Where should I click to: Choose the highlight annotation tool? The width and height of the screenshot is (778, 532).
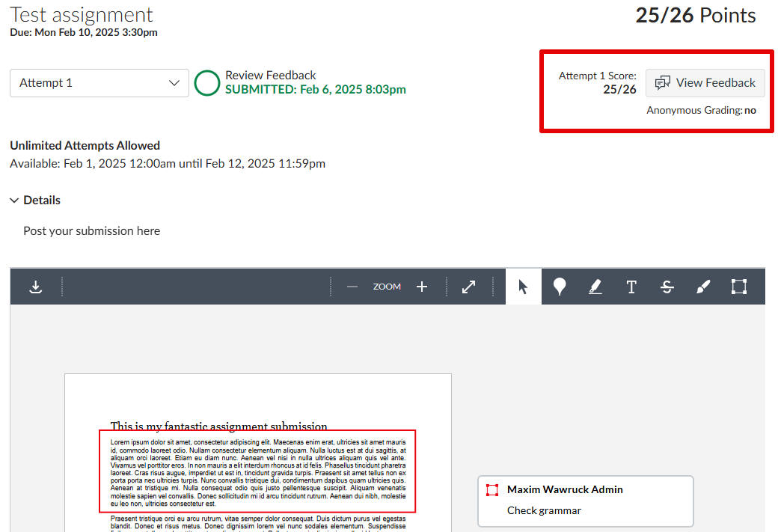point(595,287)
